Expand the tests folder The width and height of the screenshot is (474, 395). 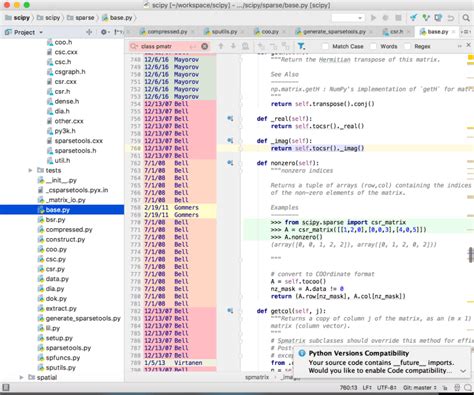pyautogui.click(x=30, y=170)
